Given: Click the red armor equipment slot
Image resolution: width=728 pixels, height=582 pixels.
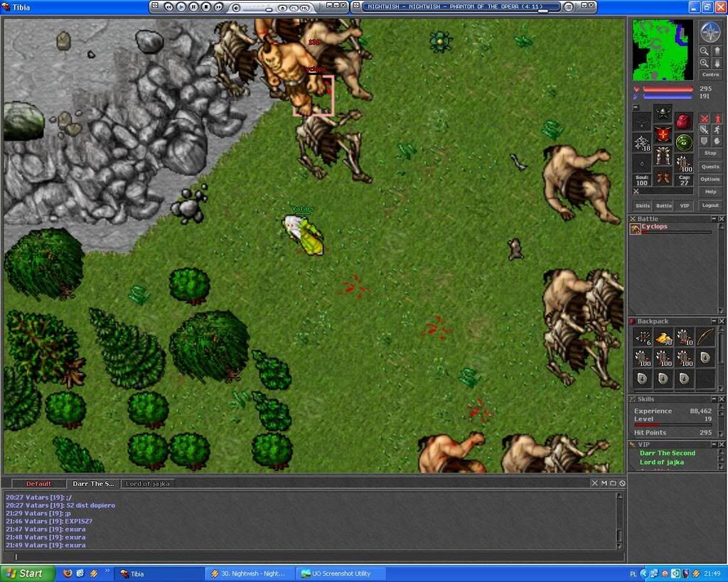Looking at the screenshot, I should point(663,134).
